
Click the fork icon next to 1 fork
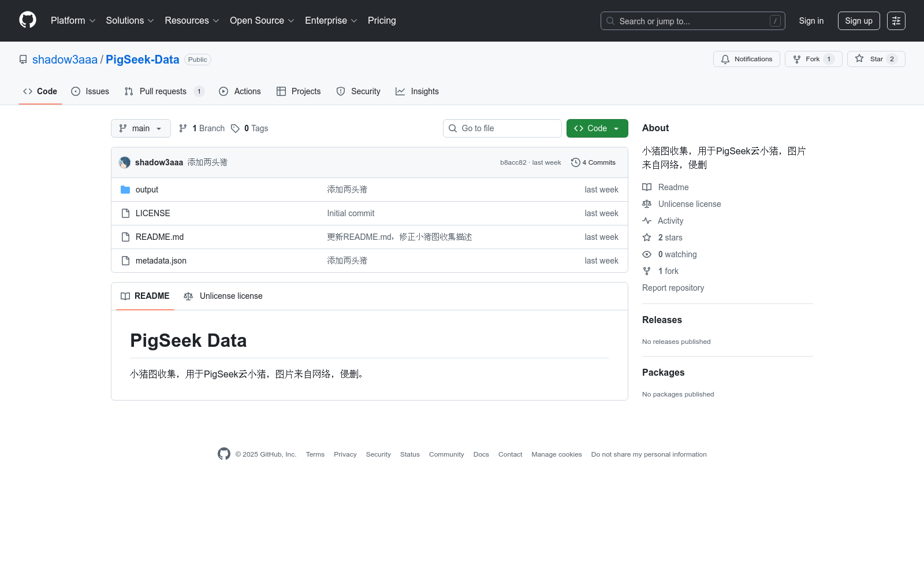pyautogui.click(x=647, y=271)
